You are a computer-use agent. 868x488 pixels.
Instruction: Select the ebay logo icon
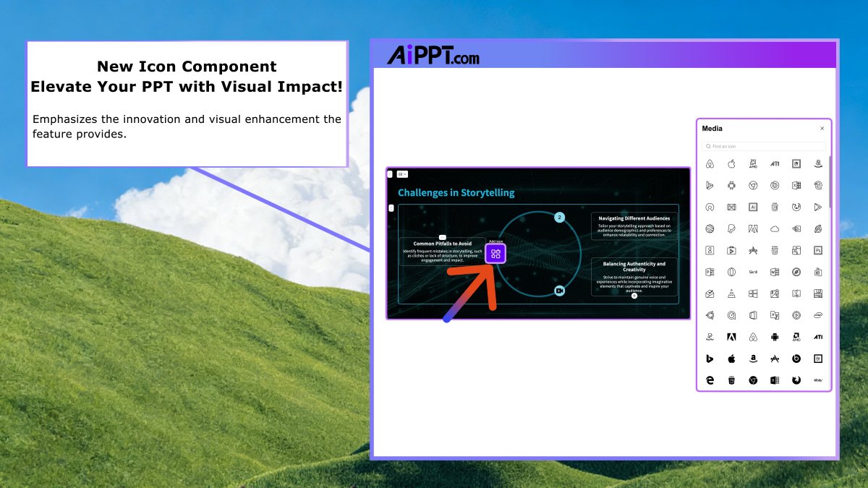click(818, 380)
